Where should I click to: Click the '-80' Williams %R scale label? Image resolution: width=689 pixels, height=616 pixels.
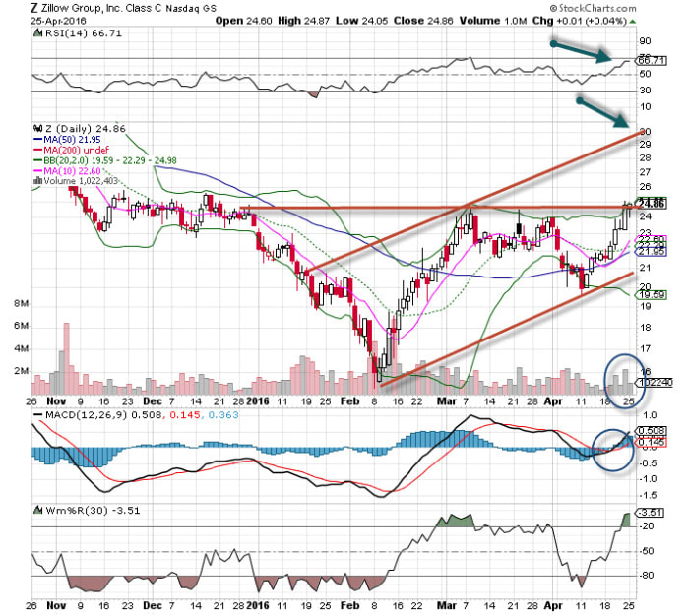pyautogui.click(x=648, y=575)
